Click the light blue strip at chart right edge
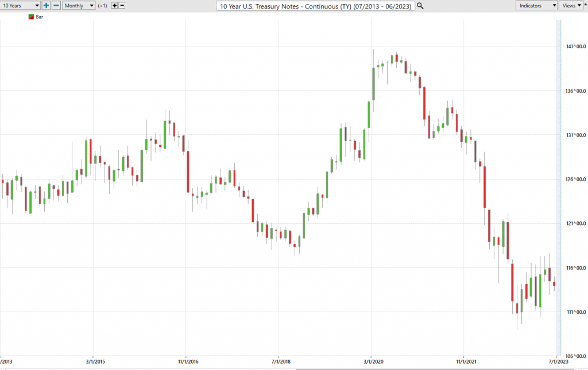 (x=559, y=187)
